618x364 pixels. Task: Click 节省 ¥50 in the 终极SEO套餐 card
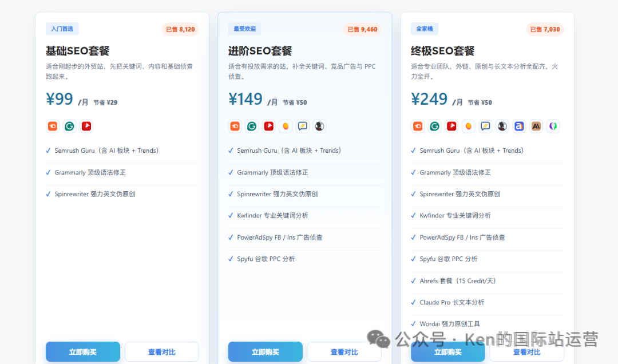(x=480, y=102)
